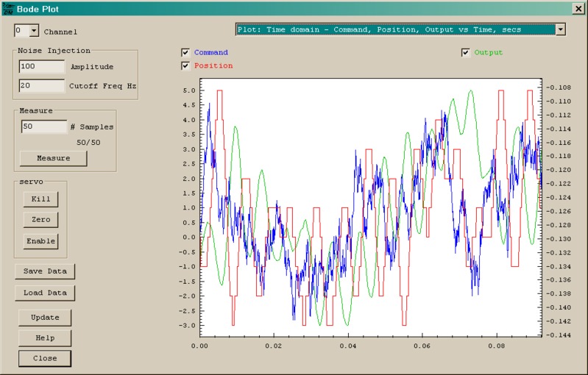Click the Bode Plot title bar icon

(x=7, y=8)
